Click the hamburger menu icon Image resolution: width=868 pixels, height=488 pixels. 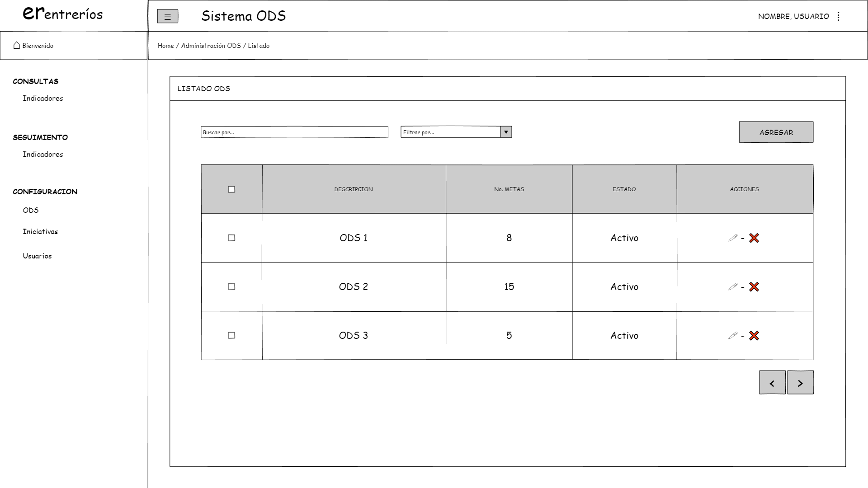167,17
